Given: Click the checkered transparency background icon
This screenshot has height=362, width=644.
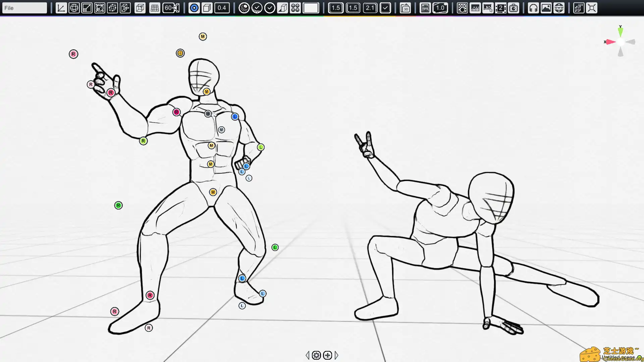Looking at the screenshot, I should (x=462, y=8).
